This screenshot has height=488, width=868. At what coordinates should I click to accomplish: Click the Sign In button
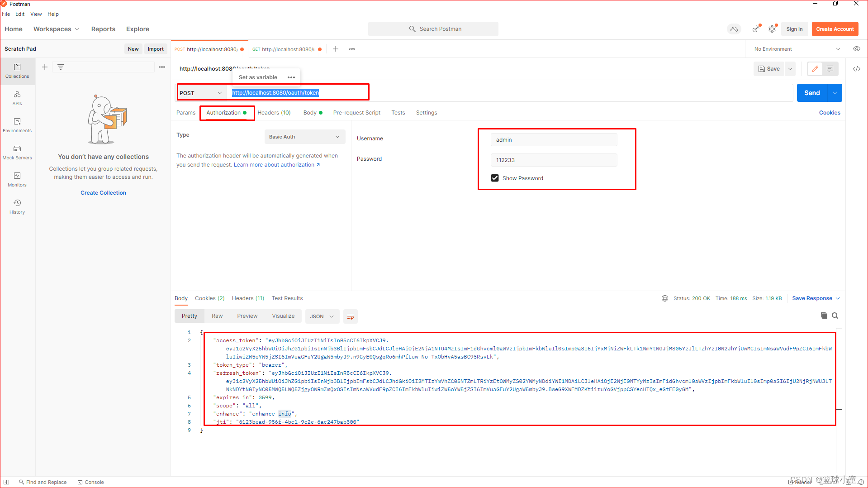[x=794, y=29]
